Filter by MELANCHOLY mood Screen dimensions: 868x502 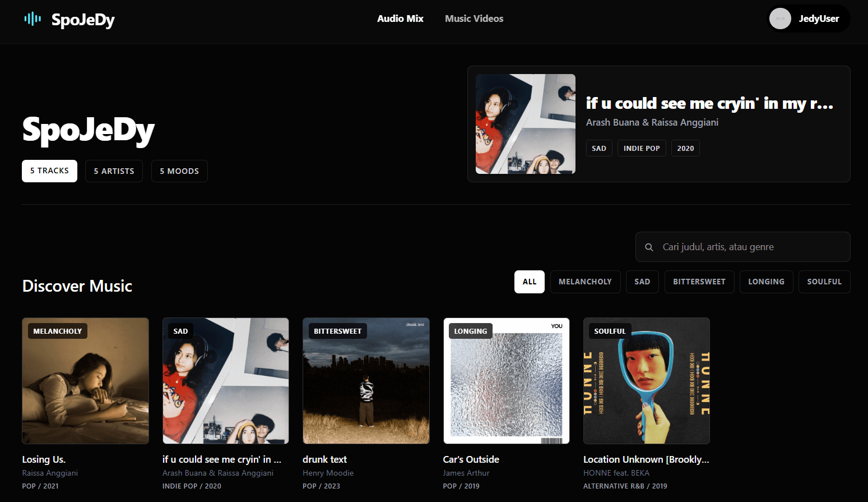click(x=585, y=282)
